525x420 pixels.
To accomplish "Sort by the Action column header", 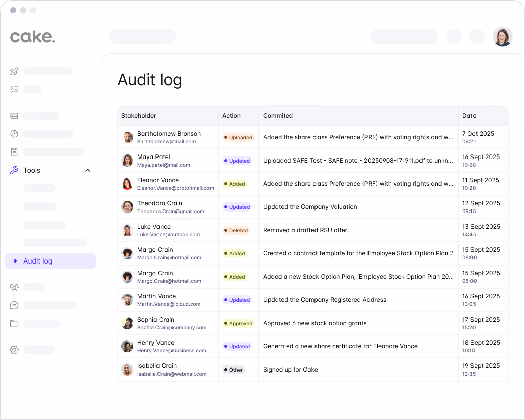I will click(231, 116).
